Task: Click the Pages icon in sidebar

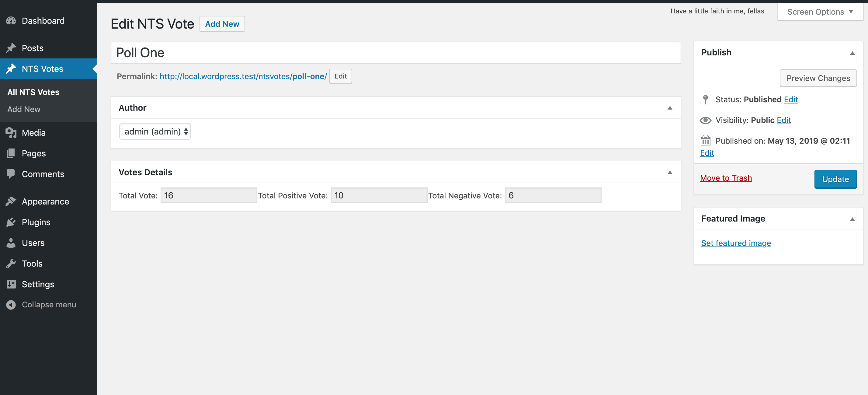Action: point(11,153)
